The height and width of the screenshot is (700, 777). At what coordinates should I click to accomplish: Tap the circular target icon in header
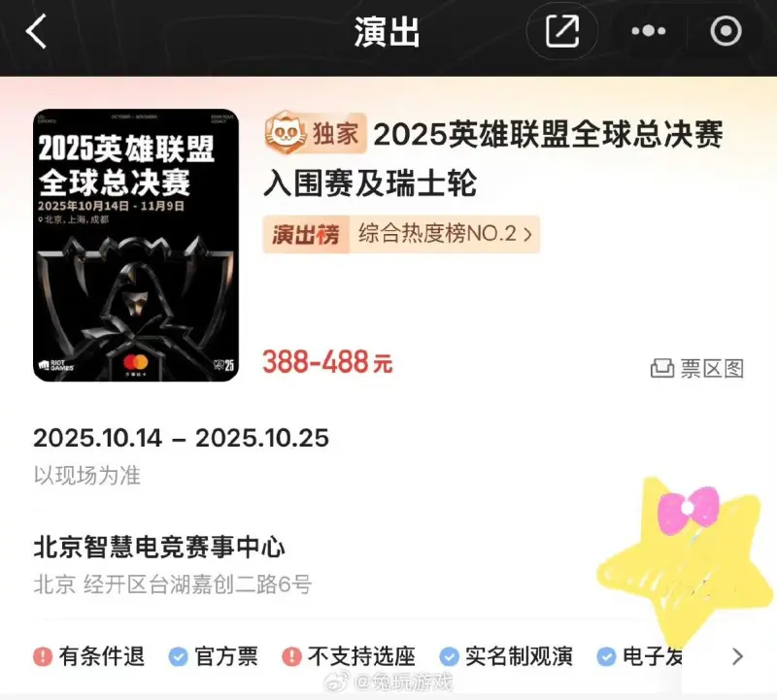pyautogui.click(x=726, y=31)
